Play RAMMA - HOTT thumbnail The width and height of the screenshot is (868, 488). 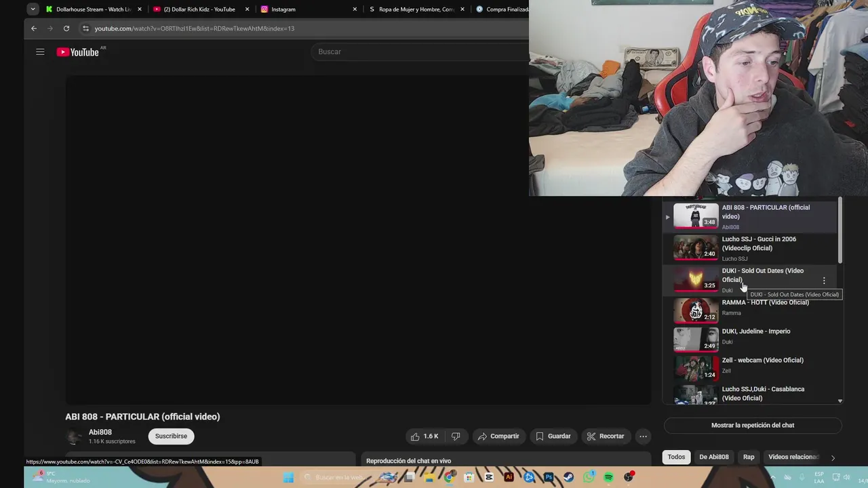(x=696, y=310)
